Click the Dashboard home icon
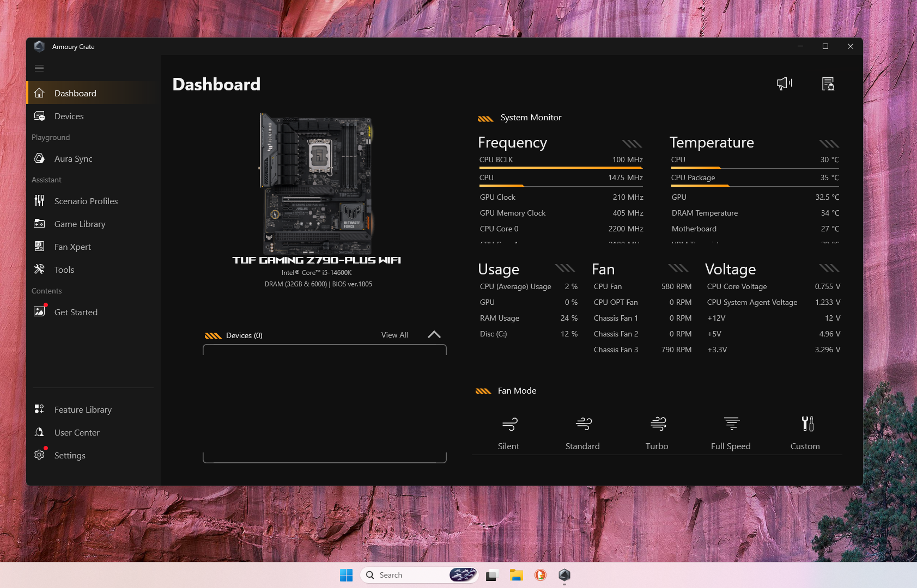 point(39,93)
